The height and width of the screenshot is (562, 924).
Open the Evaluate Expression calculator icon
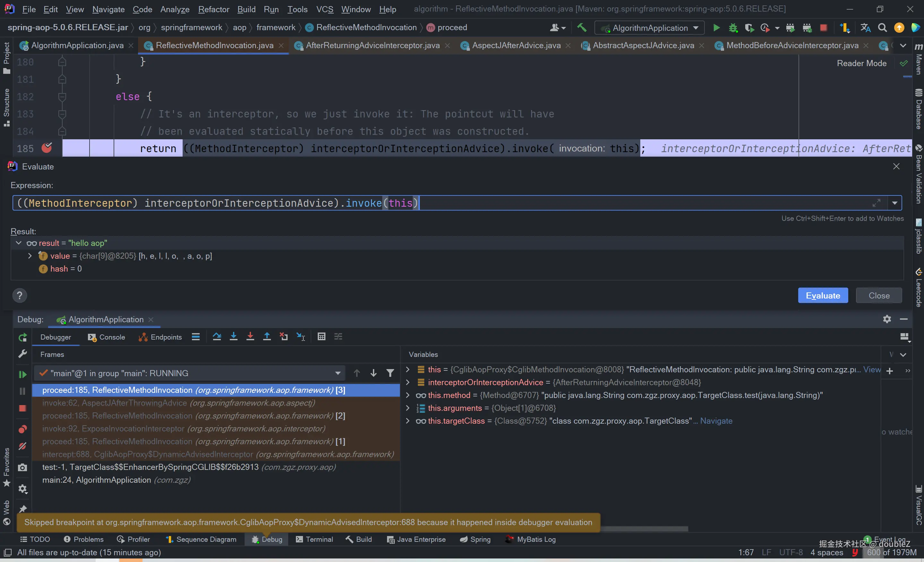click(x=321, y=337)
